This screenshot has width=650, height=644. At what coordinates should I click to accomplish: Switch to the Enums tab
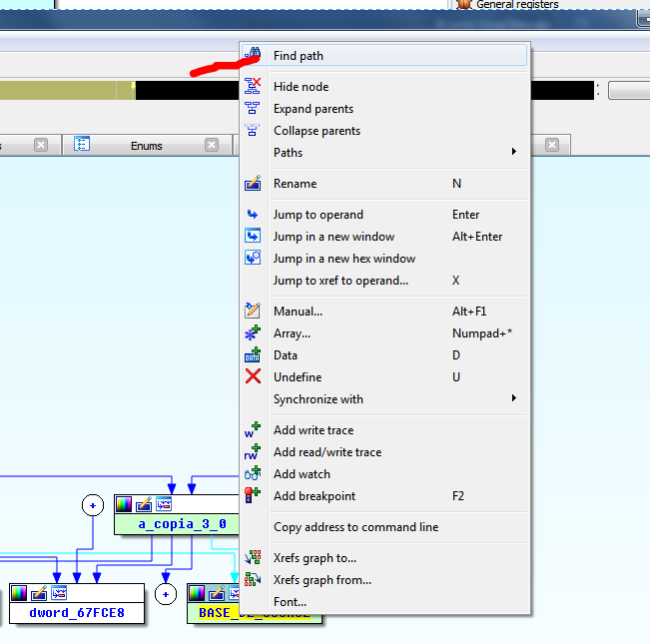[146, 146]
